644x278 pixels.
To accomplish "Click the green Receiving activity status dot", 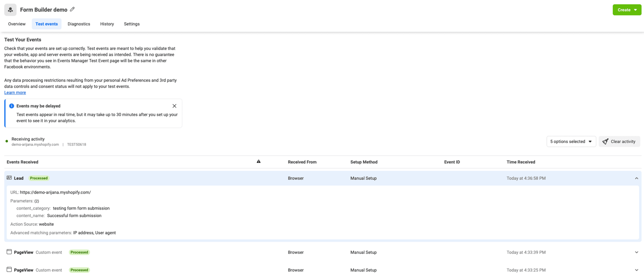I will click(7, 141).
